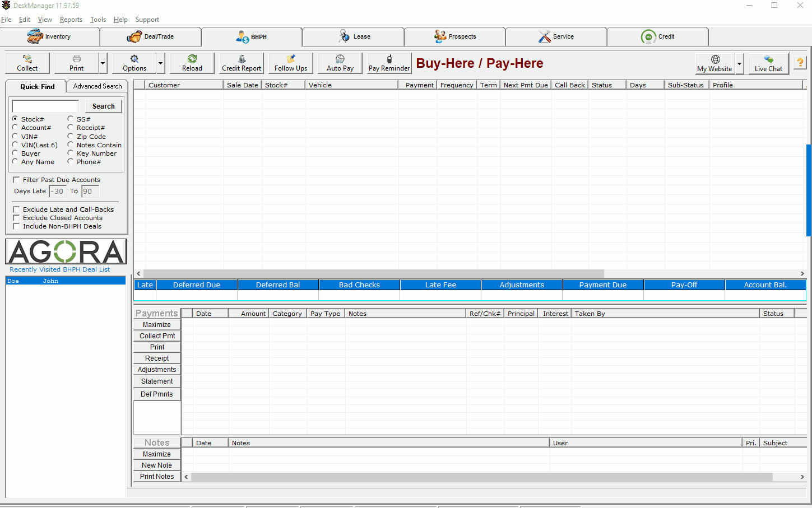812x508 pixels.
Task: Click the AGORA logo banner
Action: coord(66,251)
